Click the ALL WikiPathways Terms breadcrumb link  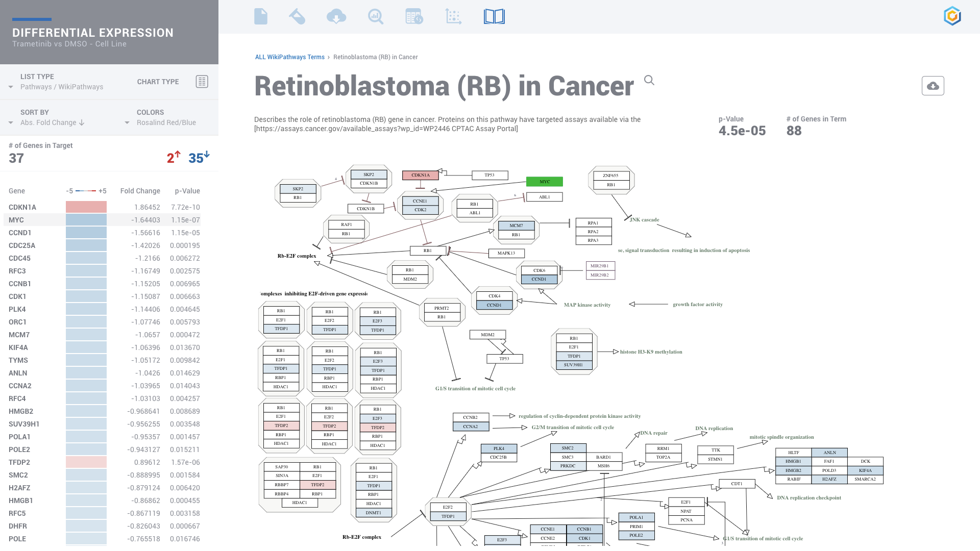pyautogui.click(x=290, y=57)
